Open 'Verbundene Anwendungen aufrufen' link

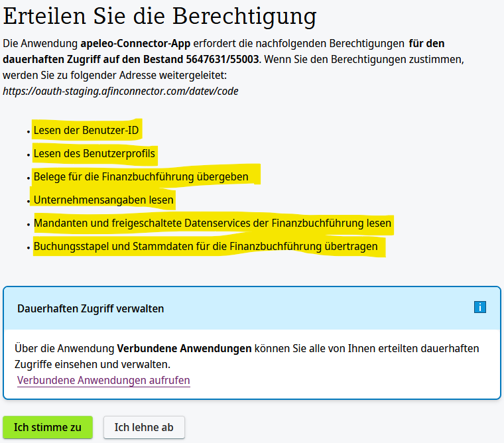coord(103,380)
